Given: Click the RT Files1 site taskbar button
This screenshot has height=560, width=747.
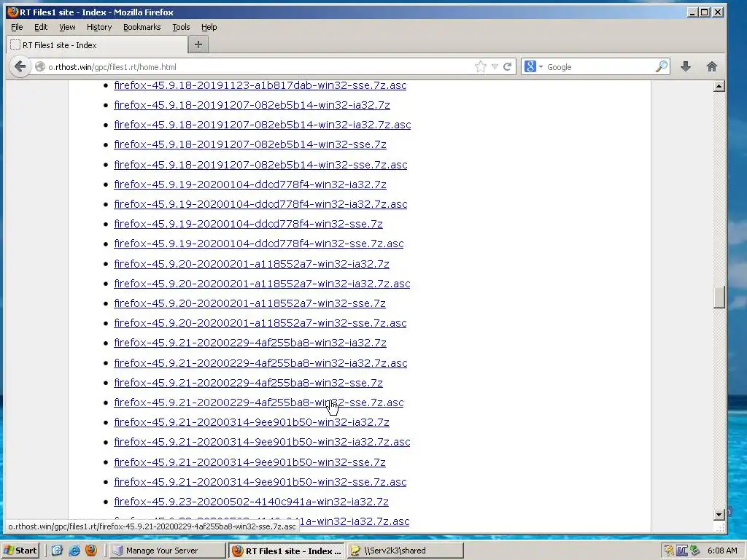Looking at the screenshot, I should tap(287, 551).
